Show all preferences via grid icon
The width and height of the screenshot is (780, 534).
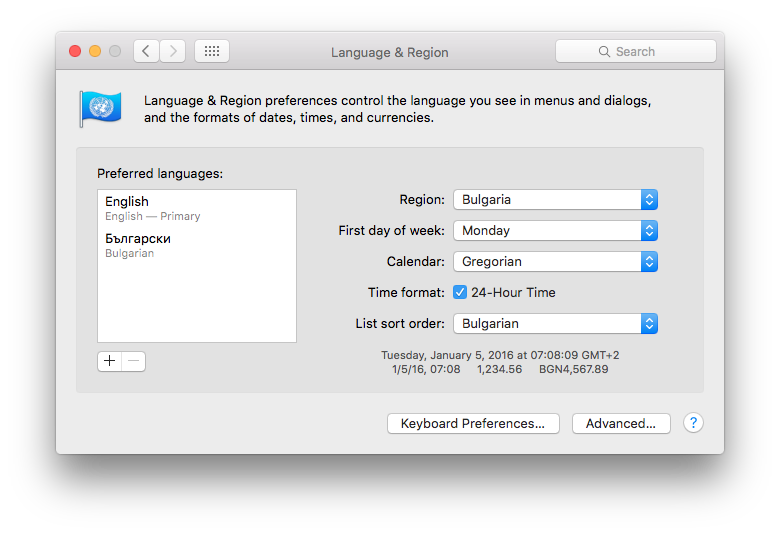pos(212,51)
